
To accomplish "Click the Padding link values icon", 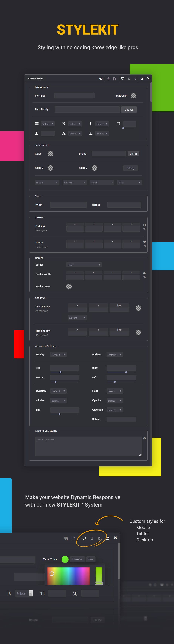I will point(144,229).
